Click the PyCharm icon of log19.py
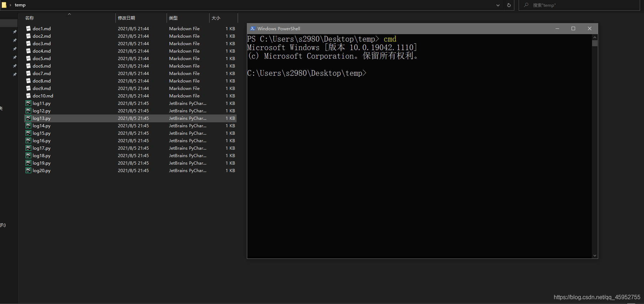Screen dimensions: 644x304 (28, 163)
